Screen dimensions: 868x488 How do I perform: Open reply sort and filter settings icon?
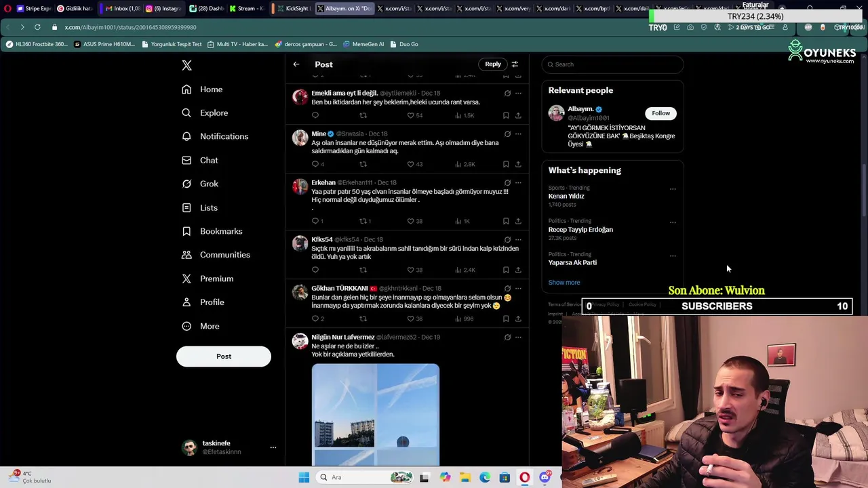[x=515, y=64]
